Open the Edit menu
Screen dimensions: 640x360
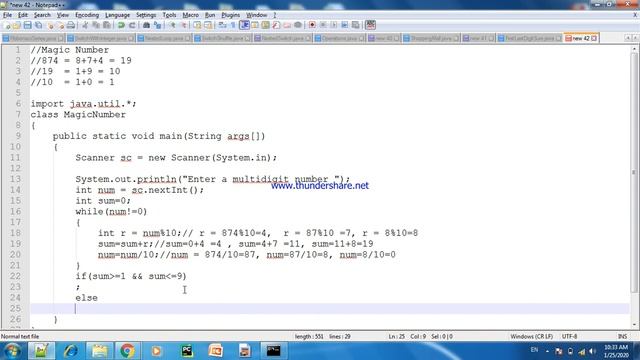click(x=23, y=15)
